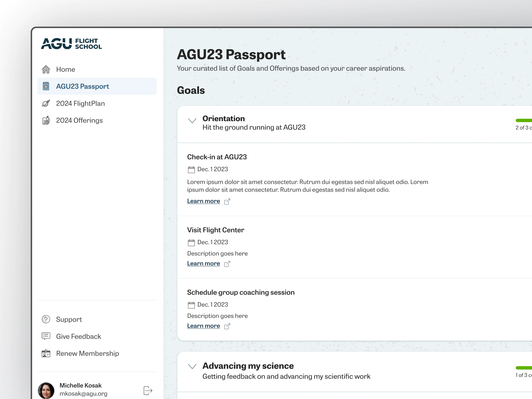Click 'Description goes here' under Visit Flight Center

217,253
